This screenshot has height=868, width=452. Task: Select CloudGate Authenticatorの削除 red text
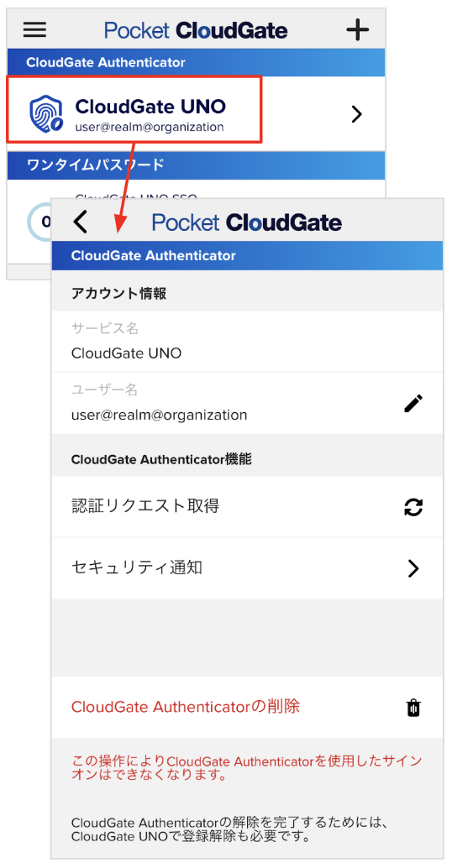click(x=186, y=706)
